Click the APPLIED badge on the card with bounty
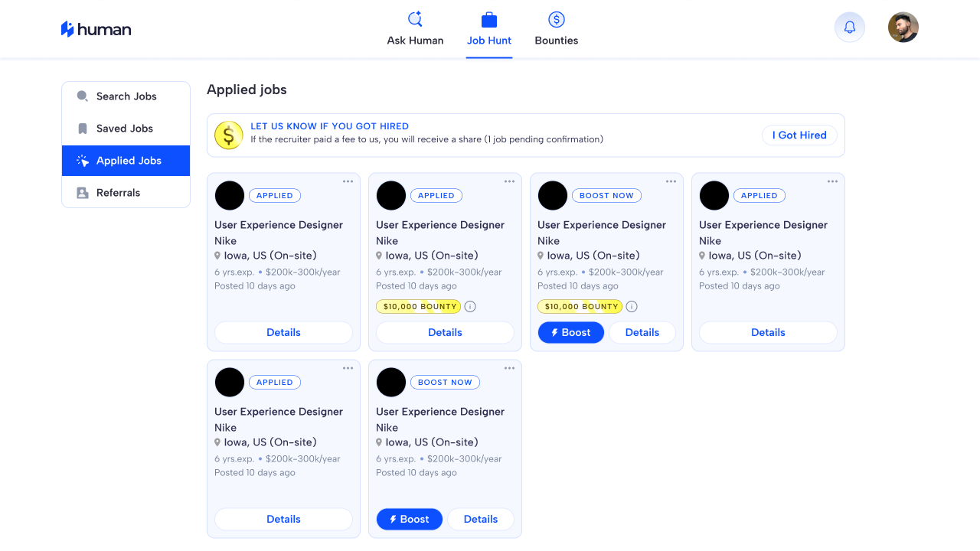This screenshot has height=551, width=980. (x=436, y=196)
